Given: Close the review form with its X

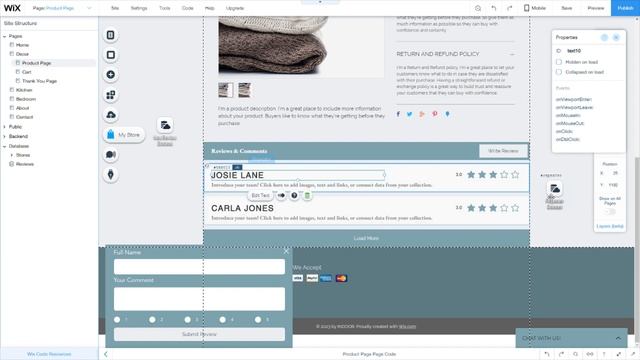Looking at the screenshot, I should click(x=286, y=251).
